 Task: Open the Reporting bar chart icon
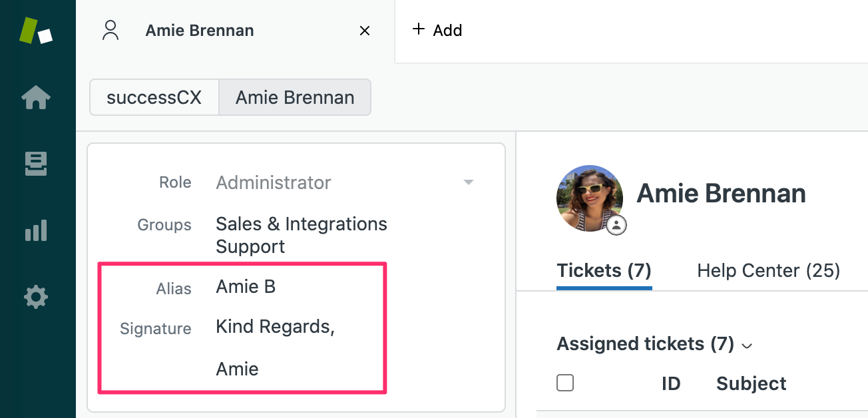[36, 230]
